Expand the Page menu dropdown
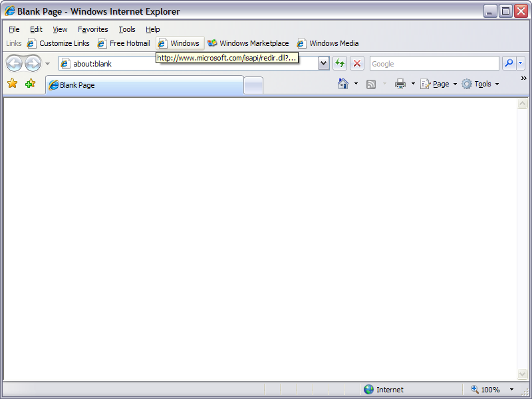Screen dimensions: 532x399 point(439,84)
